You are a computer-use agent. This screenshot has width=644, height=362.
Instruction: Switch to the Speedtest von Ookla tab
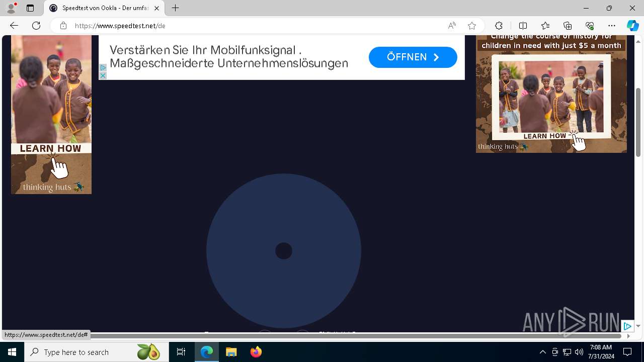pos(104,8)
